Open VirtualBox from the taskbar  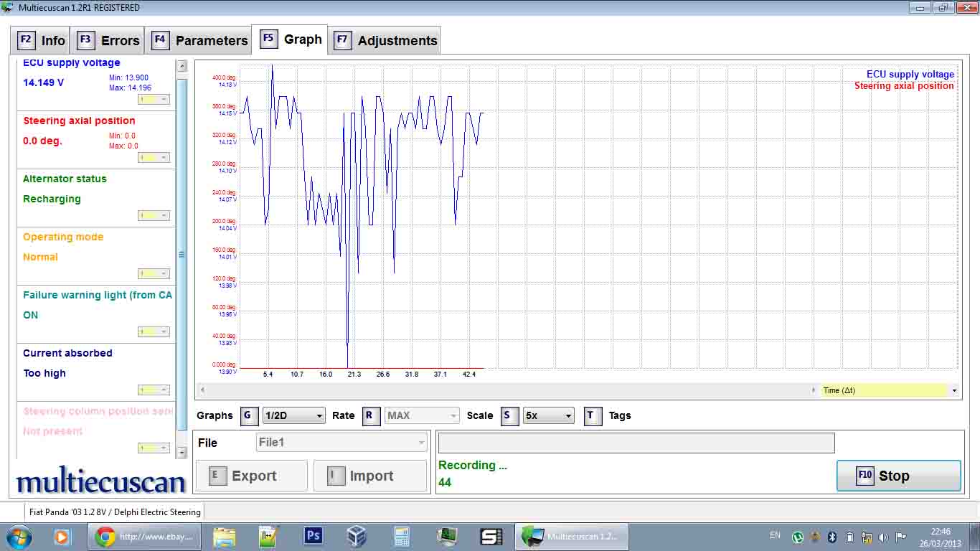point(357,536)
